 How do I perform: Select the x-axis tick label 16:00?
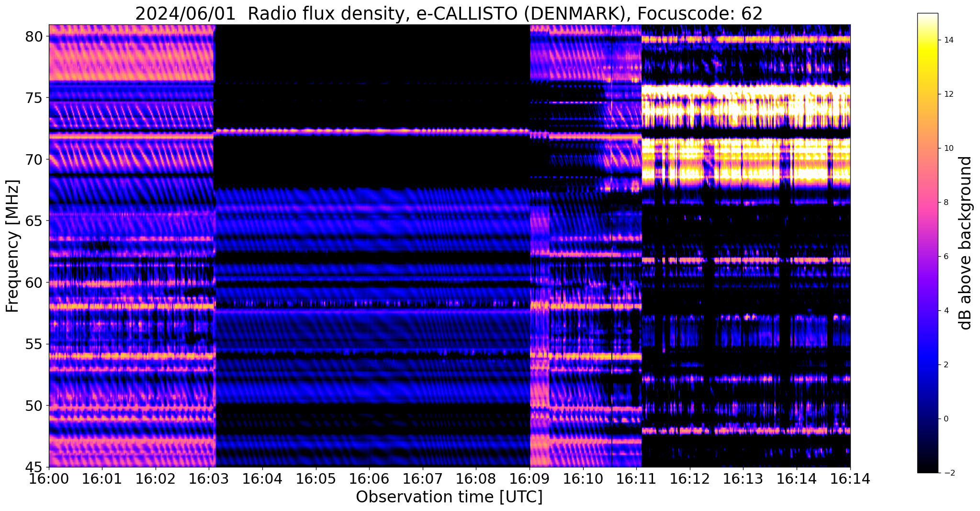coord(48,478)
